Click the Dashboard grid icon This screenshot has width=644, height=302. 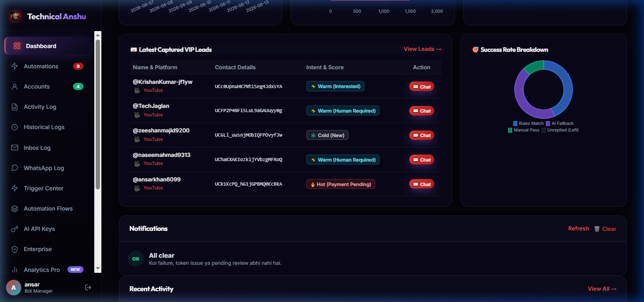(x=17, y=46)
